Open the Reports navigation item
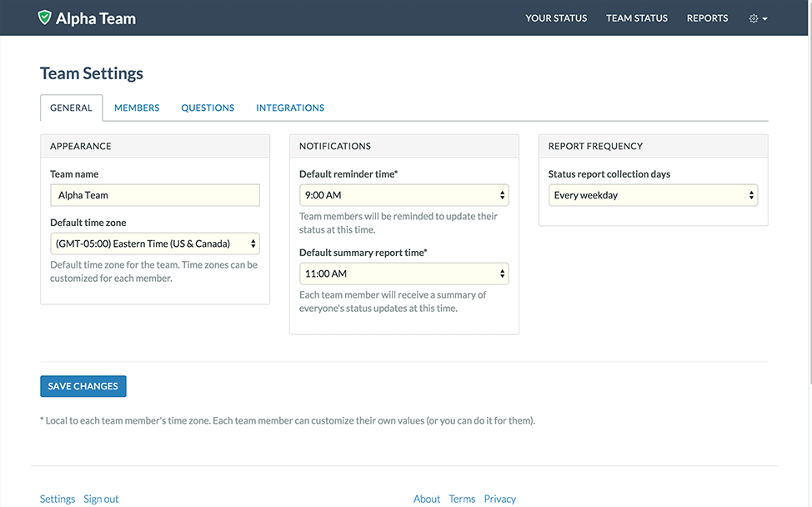 [707, 18]
